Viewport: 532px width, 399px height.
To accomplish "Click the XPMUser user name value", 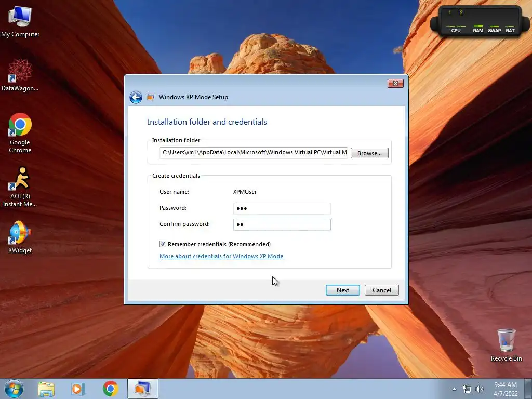I will click(x=245, y=192).
